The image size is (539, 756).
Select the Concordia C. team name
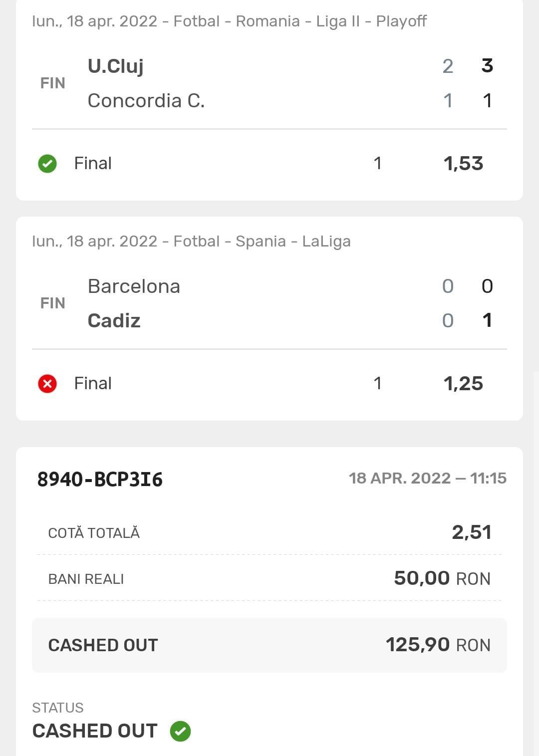(146, 101)
